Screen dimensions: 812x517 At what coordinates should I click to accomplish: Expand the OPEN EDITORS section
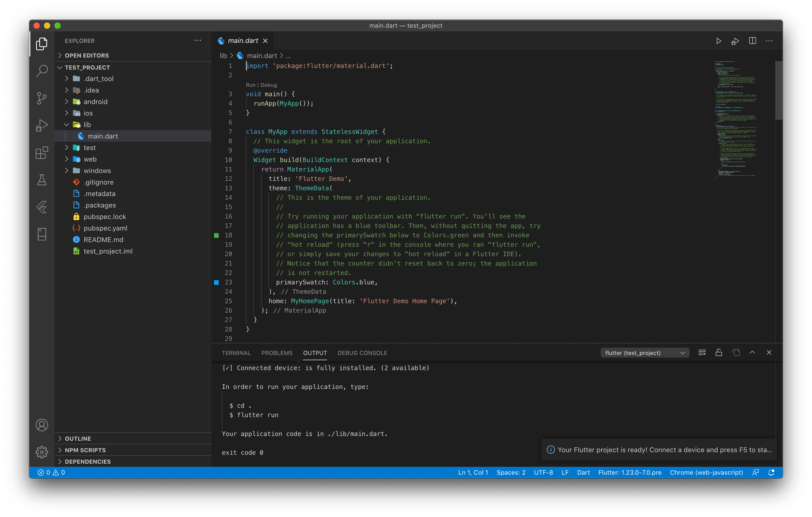click(133, 55)
